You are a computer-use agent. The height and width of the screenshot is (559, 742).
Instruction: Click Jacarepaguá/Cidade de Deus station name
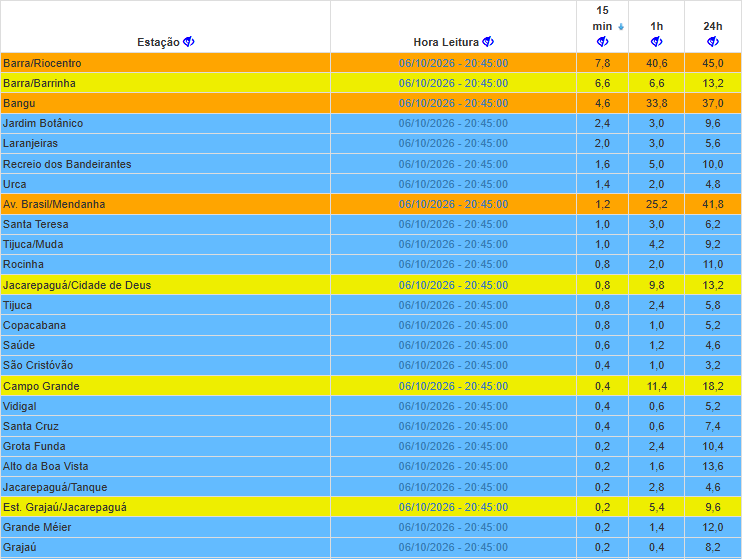pyautogui.click(x=77, y=285)
